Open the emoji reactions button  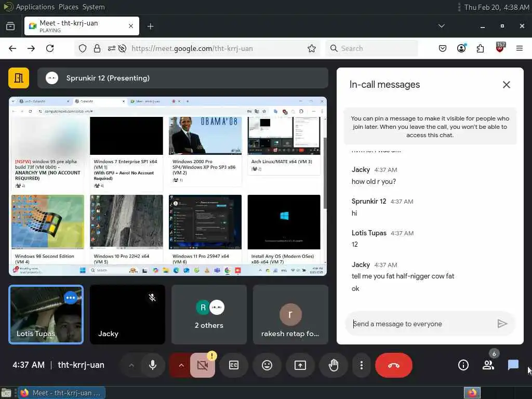click(267, 365)
